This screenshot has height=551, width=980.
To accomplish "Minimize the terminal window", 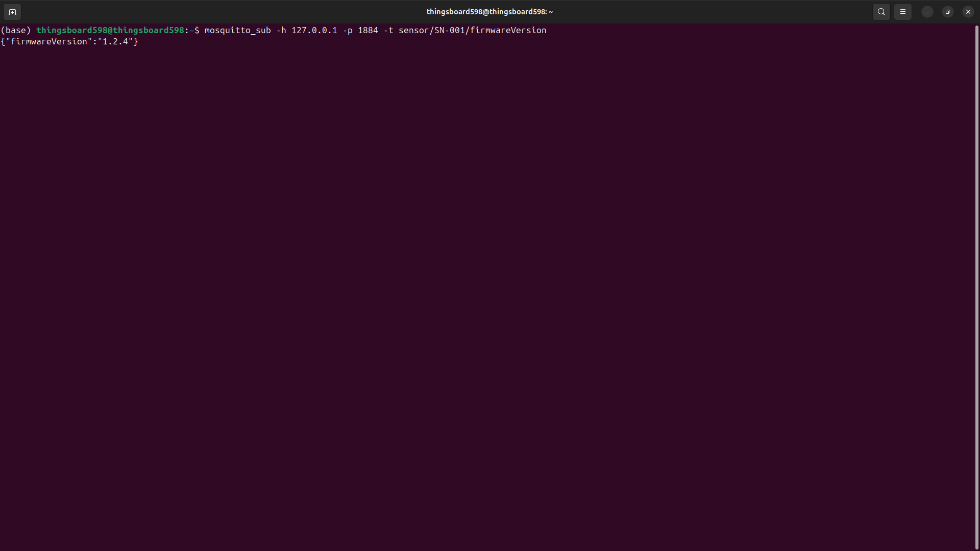I will point(927,12).
